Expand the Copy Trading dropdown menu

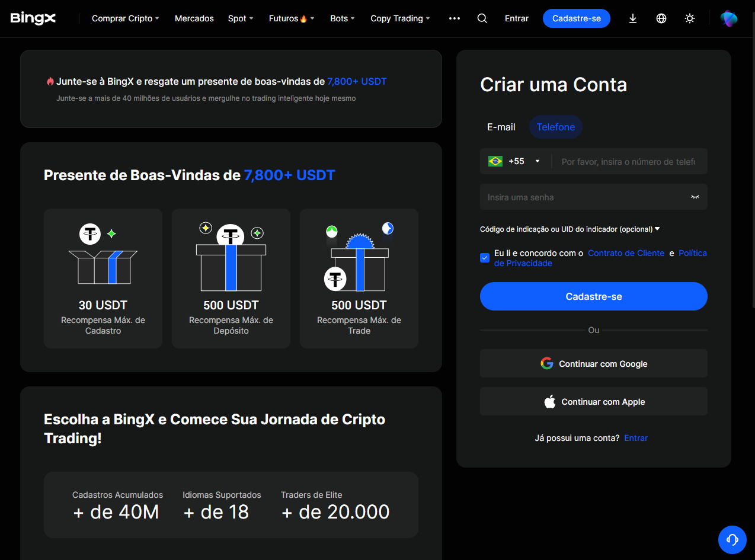(x=400, y=18)
